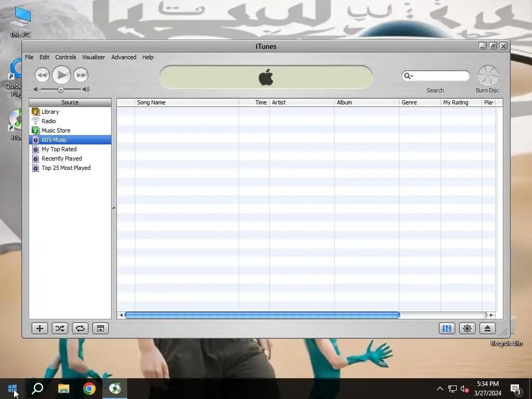Open the Controls menu

pyautogui.click(x=65, y=57)
